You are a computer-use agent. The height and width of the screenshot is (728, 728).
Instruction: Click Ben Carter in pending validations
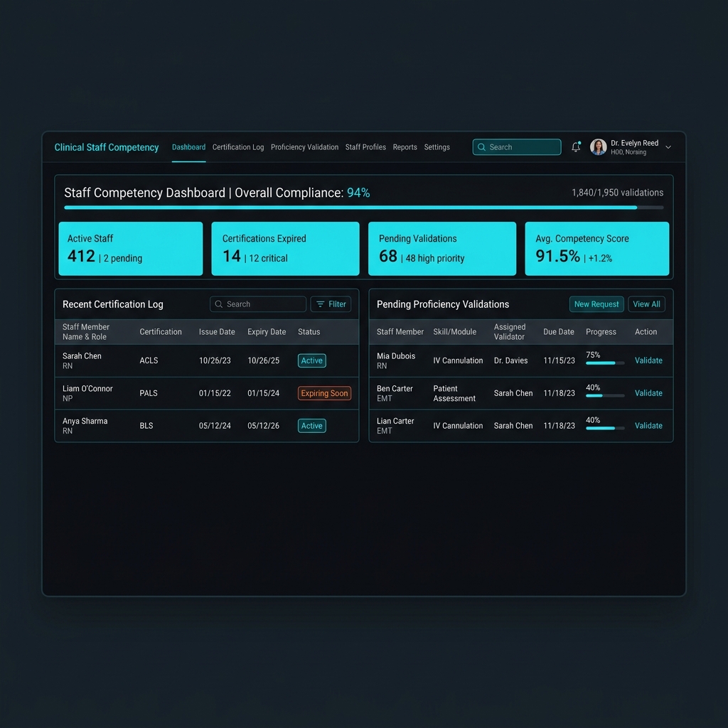395,388
